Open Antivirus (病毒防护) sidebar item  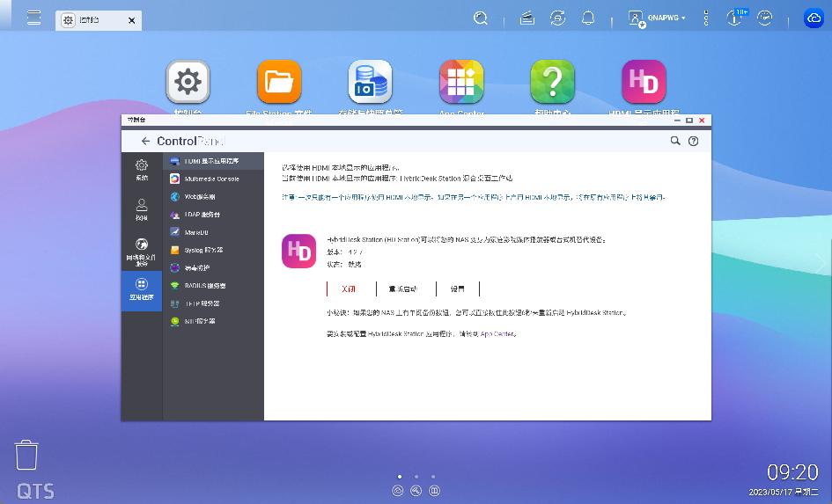coord(213,268)
